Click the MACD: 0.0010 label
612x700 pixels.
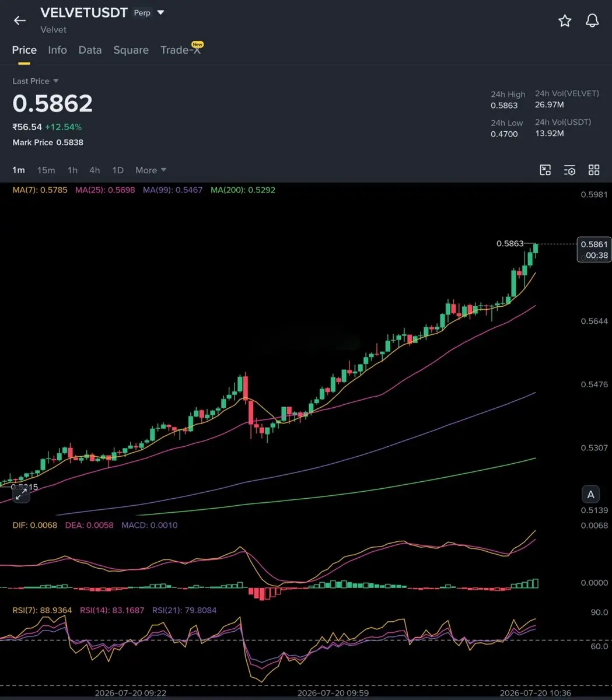pyautogui.click(x=149, y=525)
